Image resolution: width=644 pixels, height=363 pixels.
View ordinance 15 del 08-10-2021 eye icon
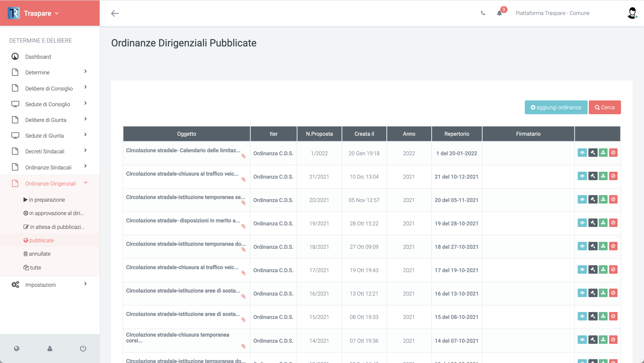582,316
